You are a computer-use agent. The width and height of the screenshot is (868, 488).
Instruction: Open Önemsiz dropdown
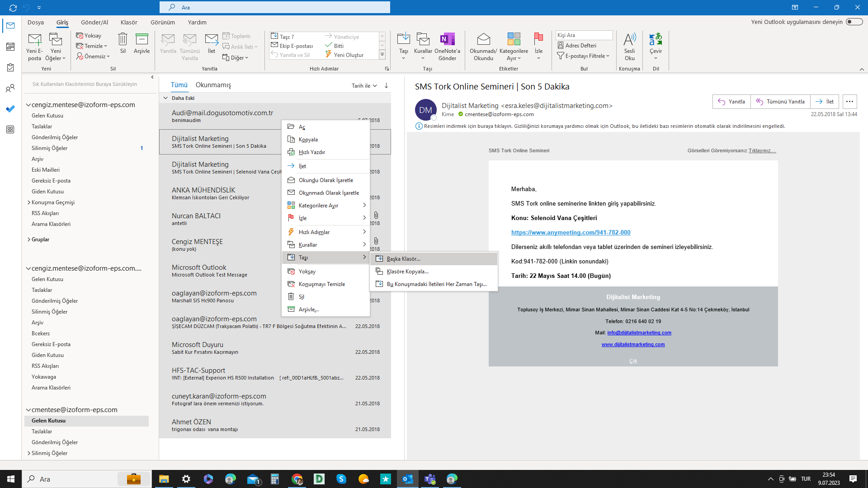pyautogui.click(x=93, y=56)
